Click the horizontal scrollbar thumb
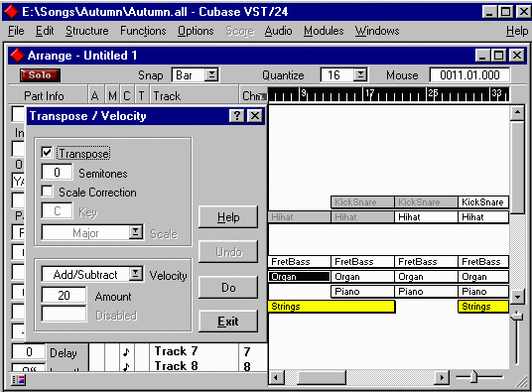The height and width of the screenshot is (392, 532). pos(322,377)
